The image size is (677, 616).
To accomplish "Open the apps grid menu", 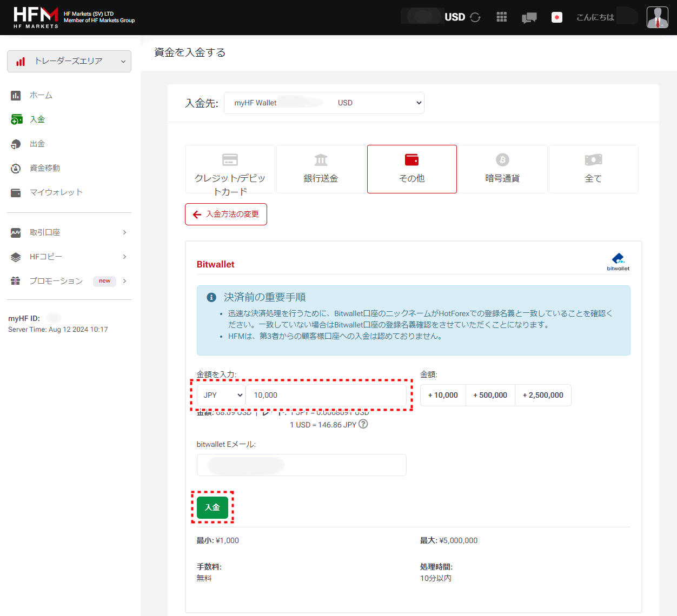I will [x=502, y=17].
